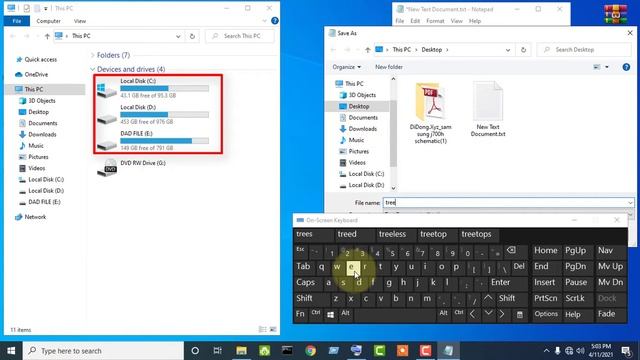640x360 pixels.
Task: Open Task View on the taskbar
Action: coord(218,351)
